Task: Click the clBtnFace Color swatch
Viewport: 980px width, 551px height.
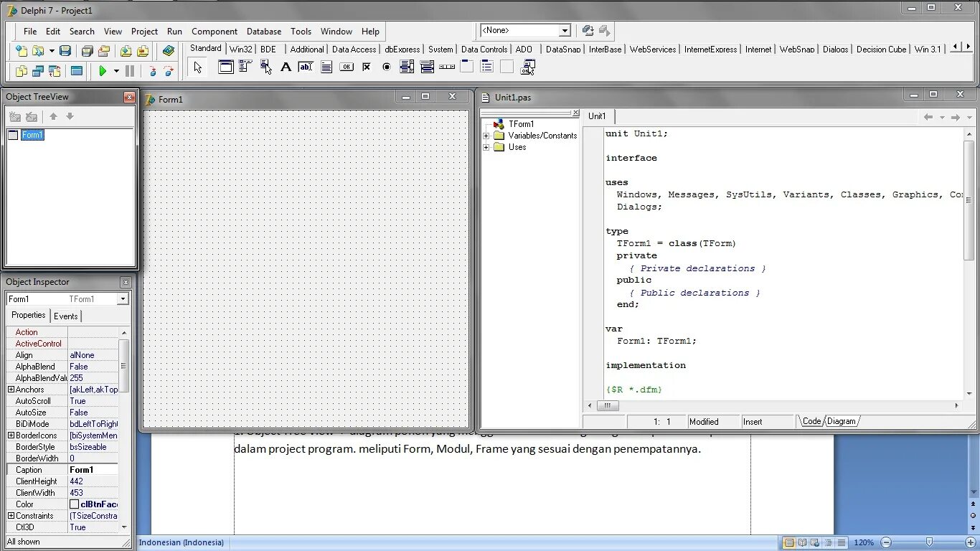Action: (74, 504)
